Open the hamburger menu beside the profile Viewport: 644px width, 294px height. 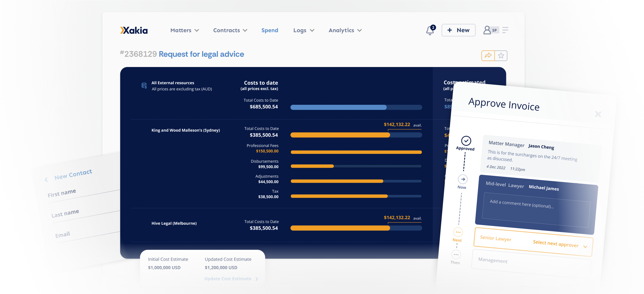506,30
